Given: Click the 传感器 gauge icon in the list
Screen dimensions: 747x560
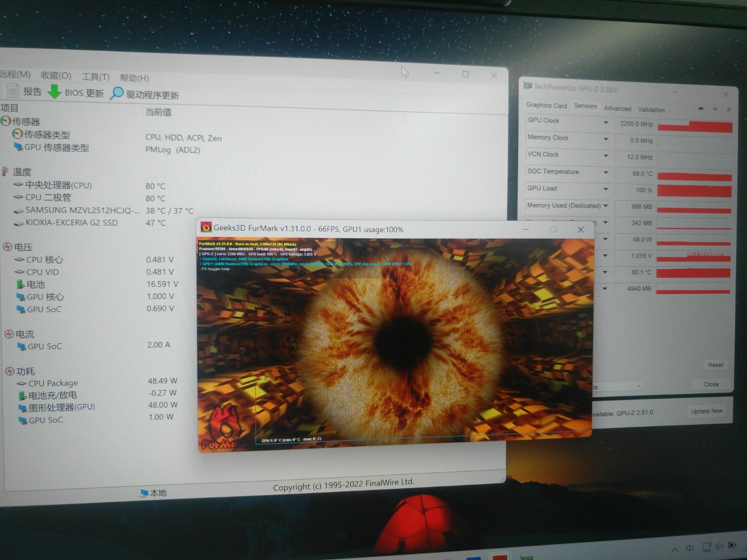Looking at the screenshot, I should [6, 121].
